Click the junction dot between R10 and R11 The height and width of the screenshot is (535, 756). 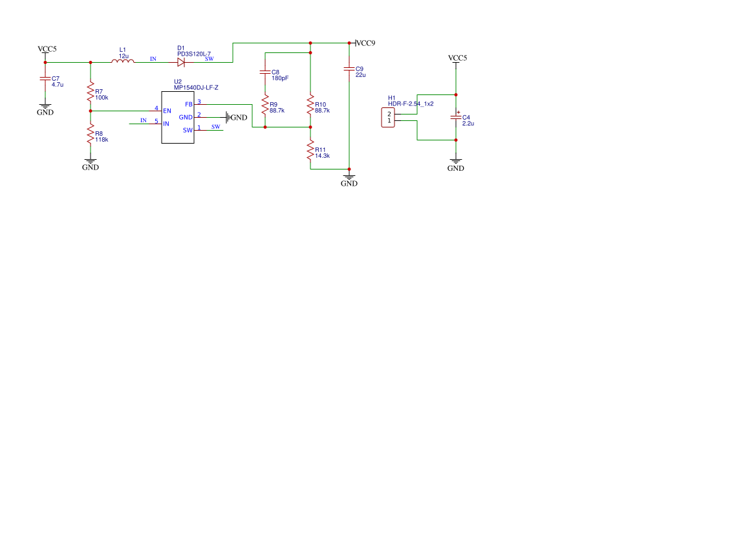point(310,127)
